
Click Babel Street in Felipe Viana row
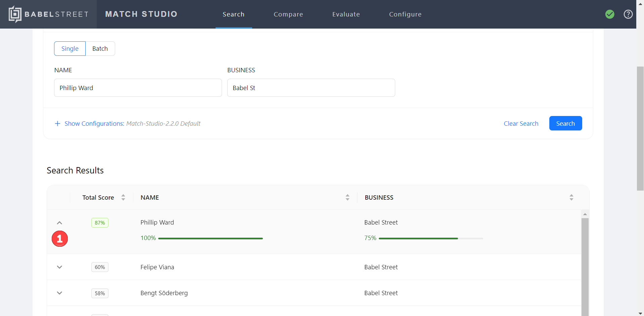pyautogui.click(x=381, y=267)
